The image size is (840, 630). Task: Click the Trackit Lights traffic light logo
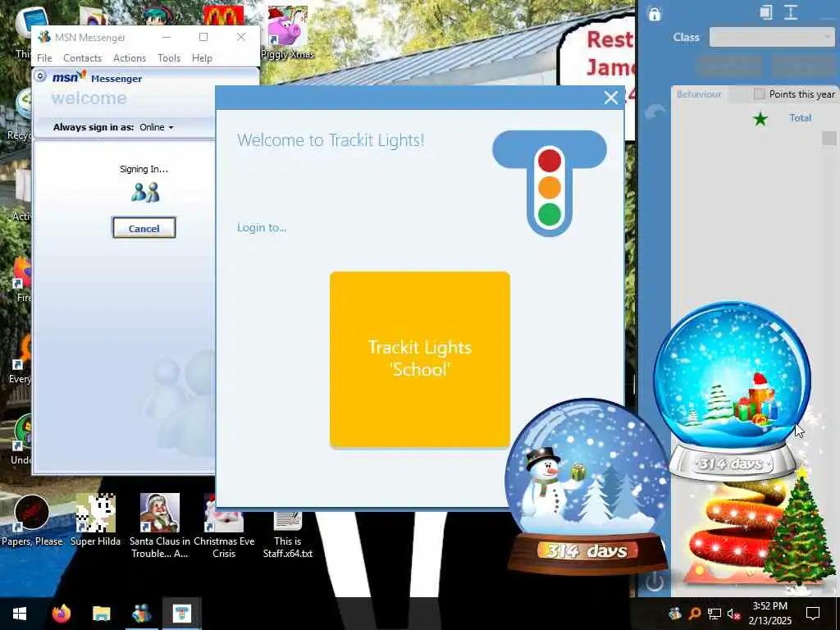[549, 183]
